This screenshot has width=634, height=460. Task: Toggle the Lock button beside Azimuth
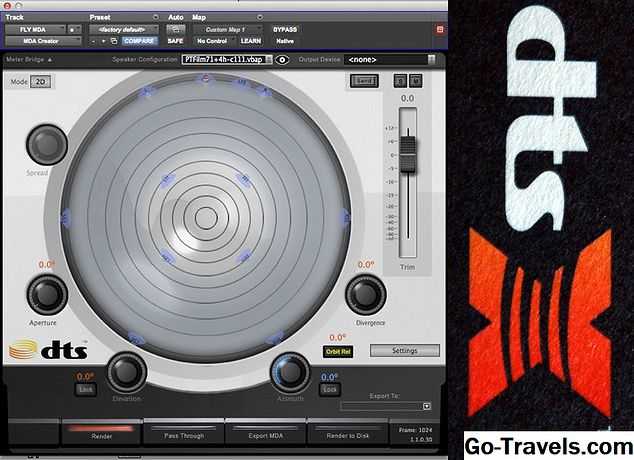point(330,390)
